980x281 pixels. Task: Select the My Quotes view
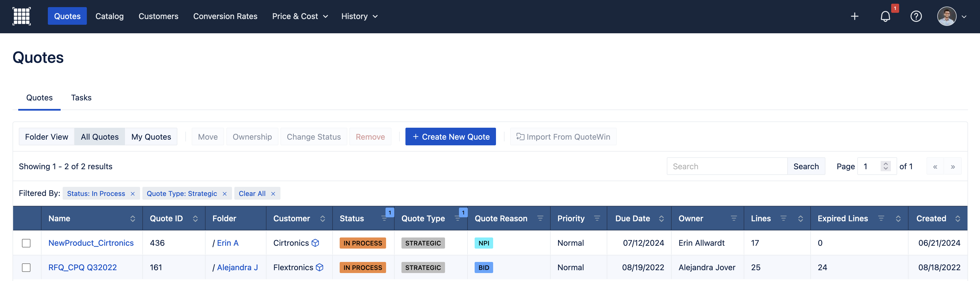pos(151,137)
